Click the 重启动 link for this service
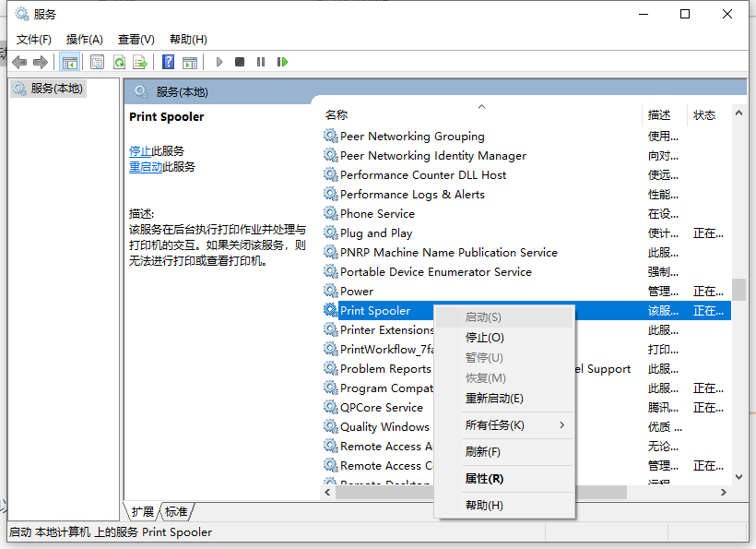756x549 pixels. 146,167
